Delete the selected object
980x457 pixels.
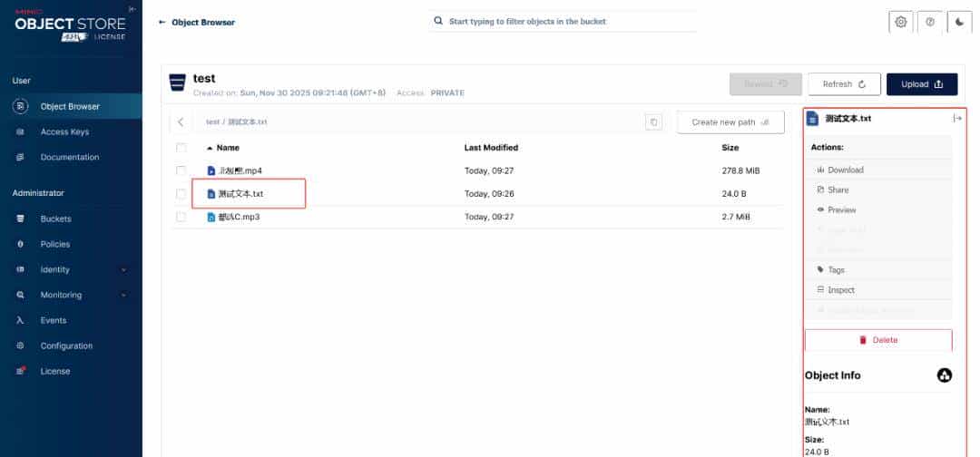click(878, 340)
